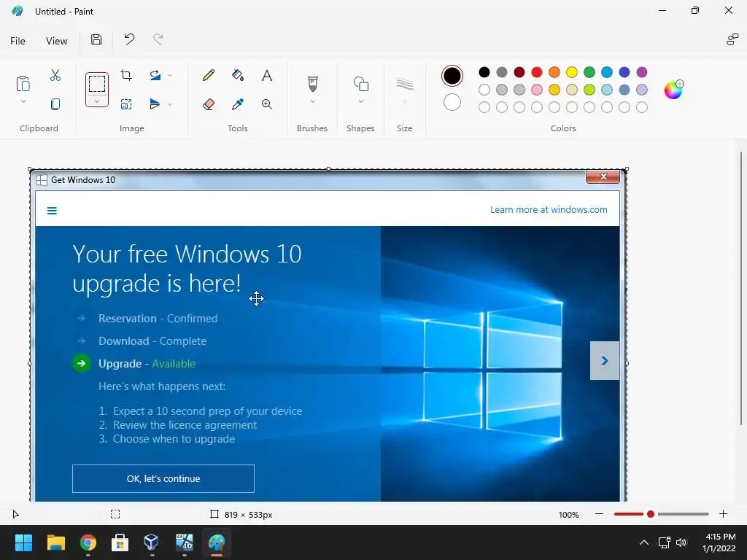Select the Eraser tool

pos(208,104)
